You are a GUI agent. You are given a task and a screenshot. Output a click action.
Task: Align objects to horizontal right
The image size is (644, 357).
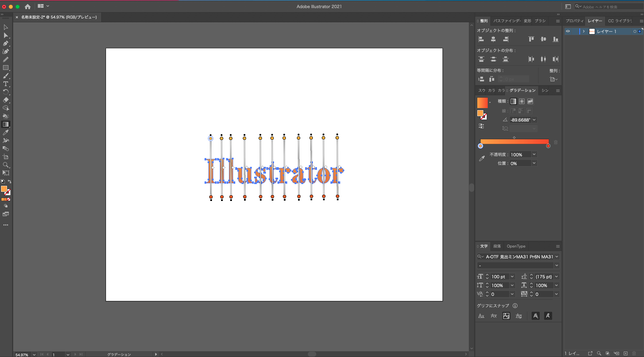coord(506,39)
